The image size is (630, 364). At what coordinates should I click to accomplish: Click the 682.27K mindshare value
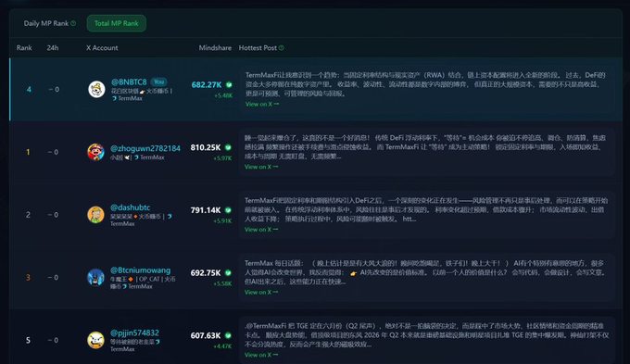pyautogui.click(x=207, y=85)
